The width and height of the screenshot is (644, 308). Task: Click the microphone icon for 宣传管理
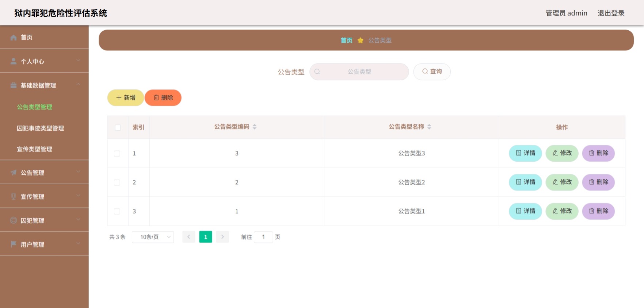pos(14,196)
